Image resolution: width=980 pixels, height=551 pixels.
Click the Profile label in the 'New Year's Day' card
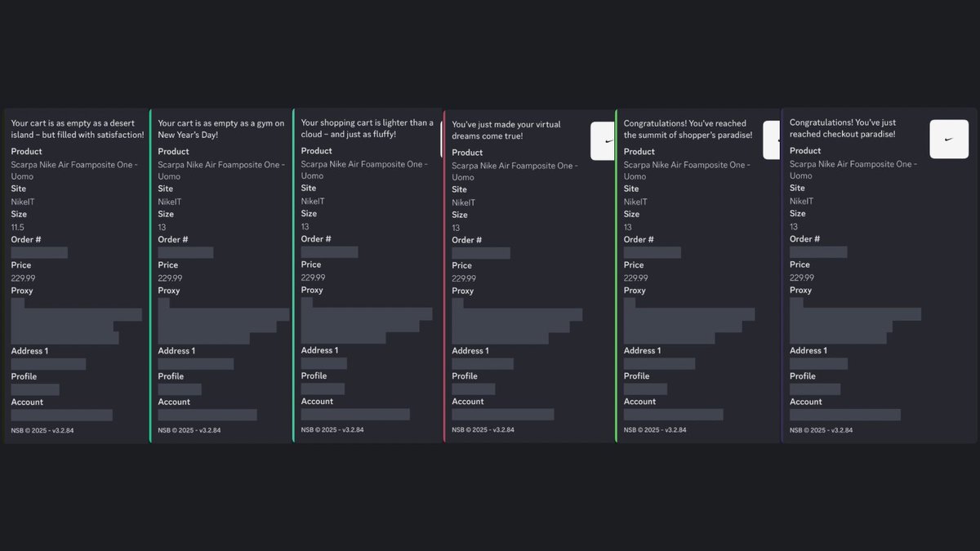click(171, 376)
